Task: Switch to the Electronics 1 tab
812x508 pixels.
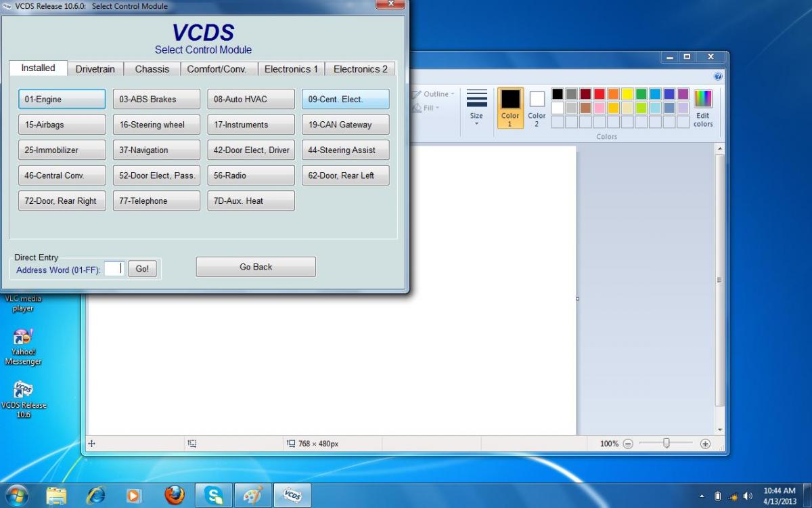Action: tap(292, 69)
